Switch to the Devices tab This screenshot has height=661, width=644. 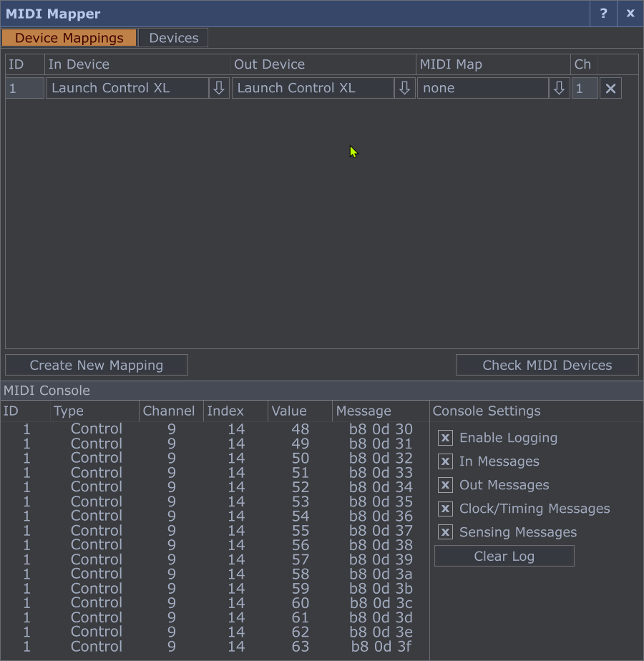(x=173, y=38)
